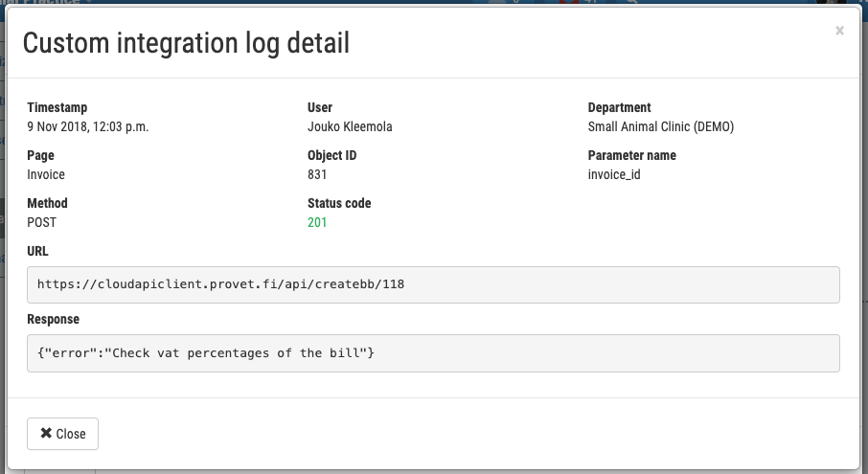Viewport: 868px width, 474px height.
Task: Select the Response error message box
Action: click(433, 353)
